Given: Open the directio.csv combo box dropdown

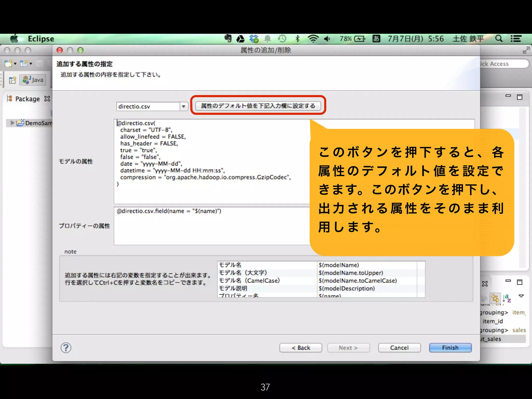Looking at the screenshot, I should click(184, 107).
